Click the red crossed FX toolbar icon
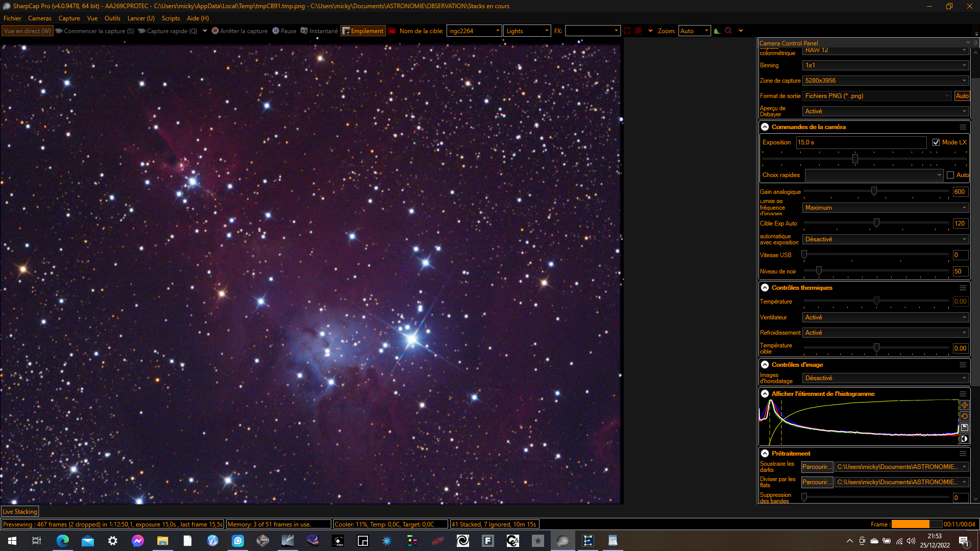Screen dimensions: 980x551 (638, 31)
